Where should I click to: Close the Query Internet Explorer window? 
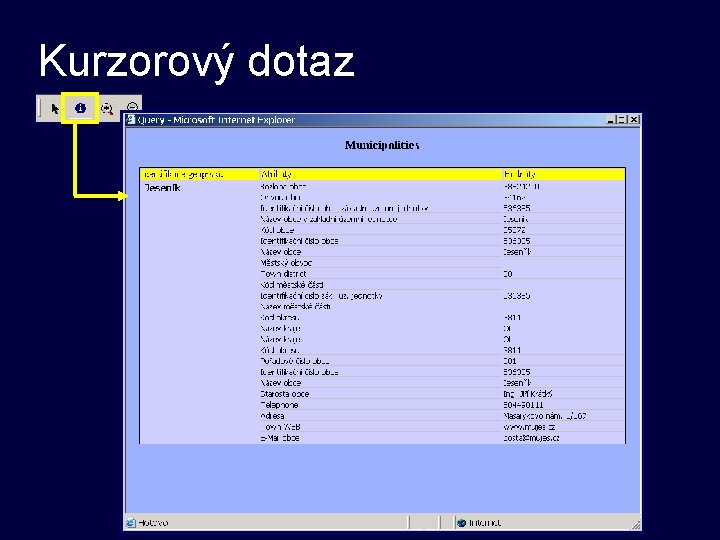pos(634,119)
